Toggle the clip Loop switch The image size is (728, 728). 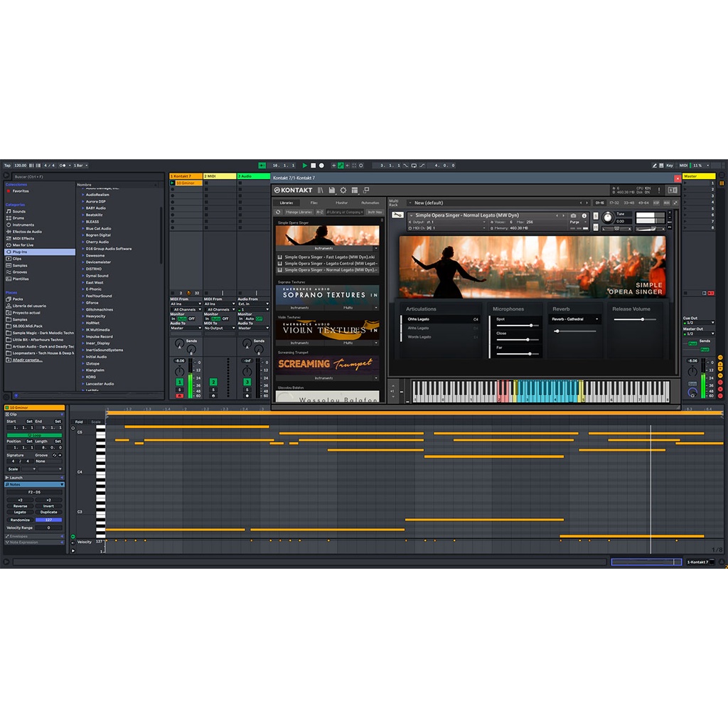point(34,435)
